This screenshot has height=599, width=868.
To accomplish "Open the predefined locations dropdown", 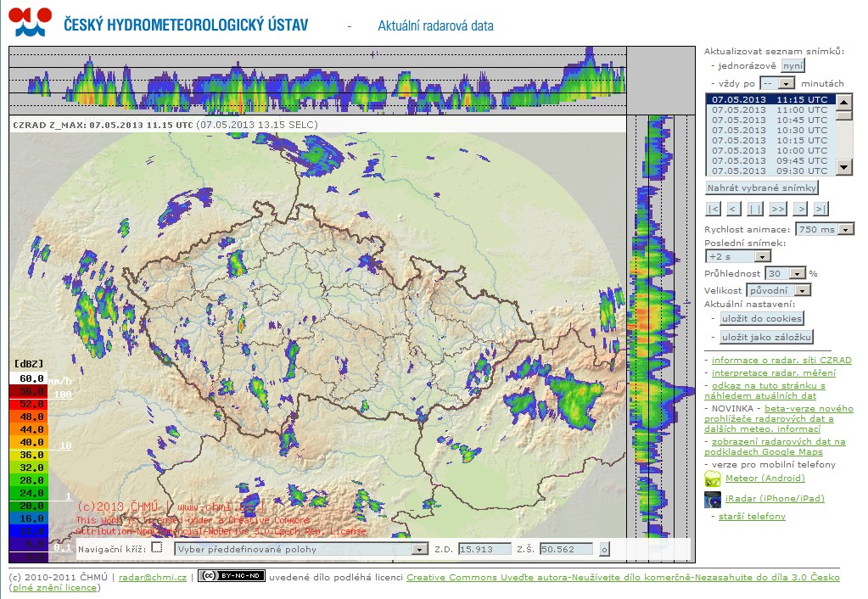I will pos(300,549).
